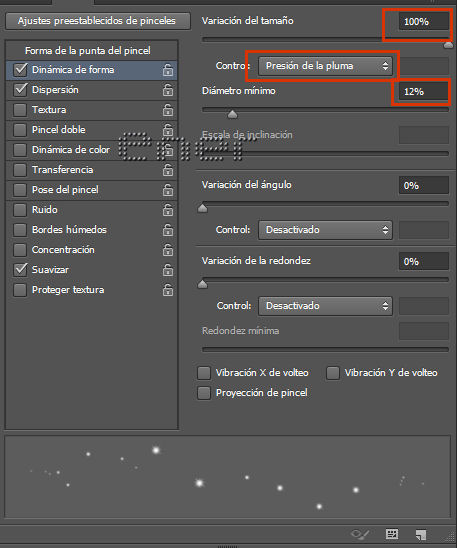Enable the Textura checkbox

(x=20, y=110)
